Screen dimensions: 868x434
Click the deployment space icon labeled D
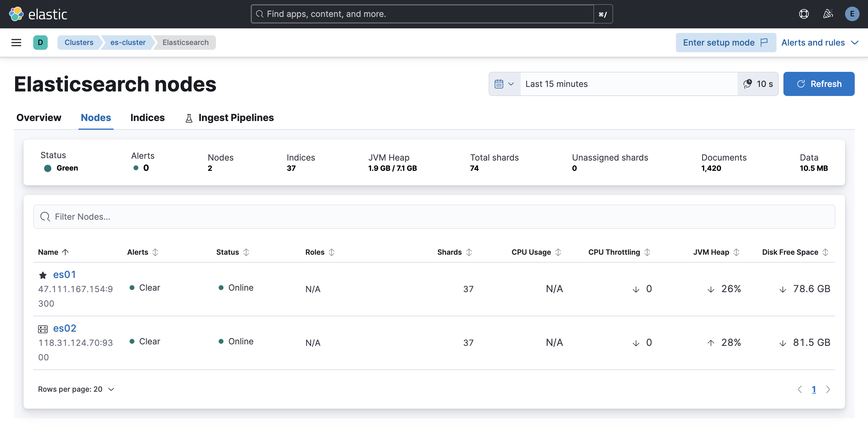click(40, 43)
